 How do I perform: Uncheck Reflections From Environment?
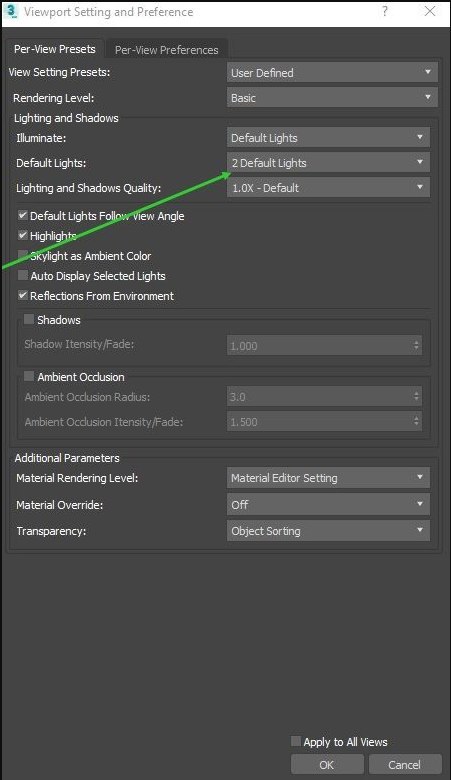tap(23, 295)
